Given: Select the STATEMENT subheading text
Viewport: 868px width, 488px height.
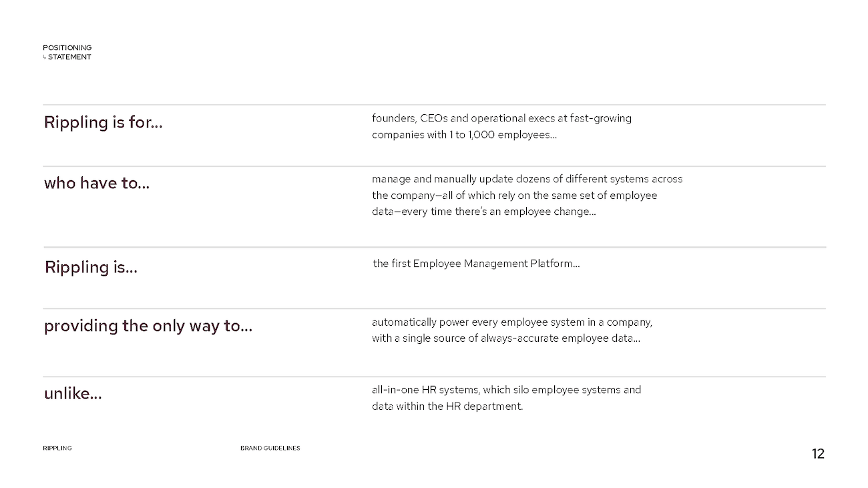Looking at the screenshot, I should pyautogui.click(x=69, y=57).
